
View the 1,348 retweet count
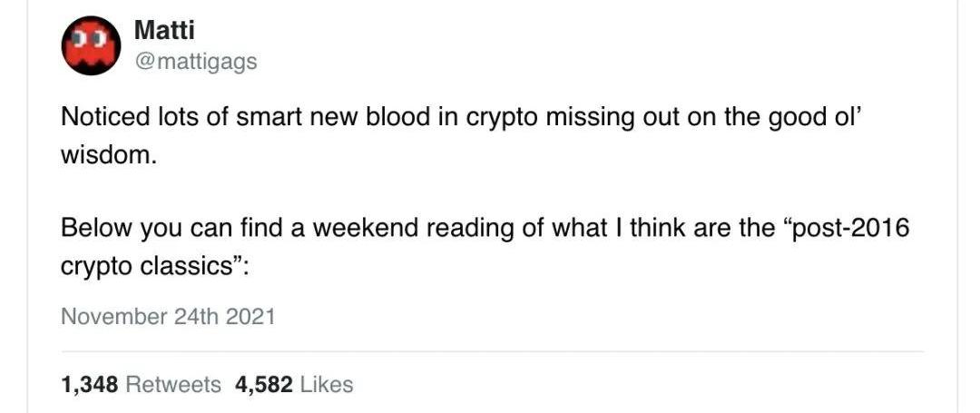[x=89, y=384]
